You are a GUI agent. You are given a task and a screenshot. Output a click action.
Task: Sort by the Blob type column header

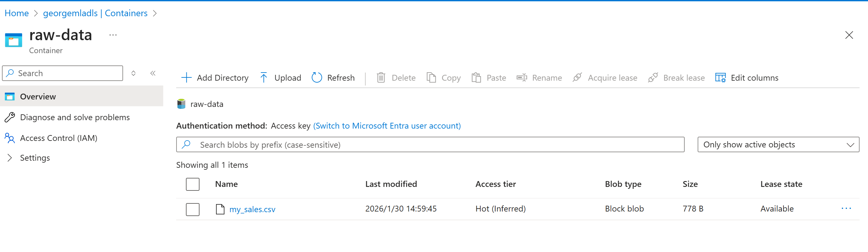623,184
